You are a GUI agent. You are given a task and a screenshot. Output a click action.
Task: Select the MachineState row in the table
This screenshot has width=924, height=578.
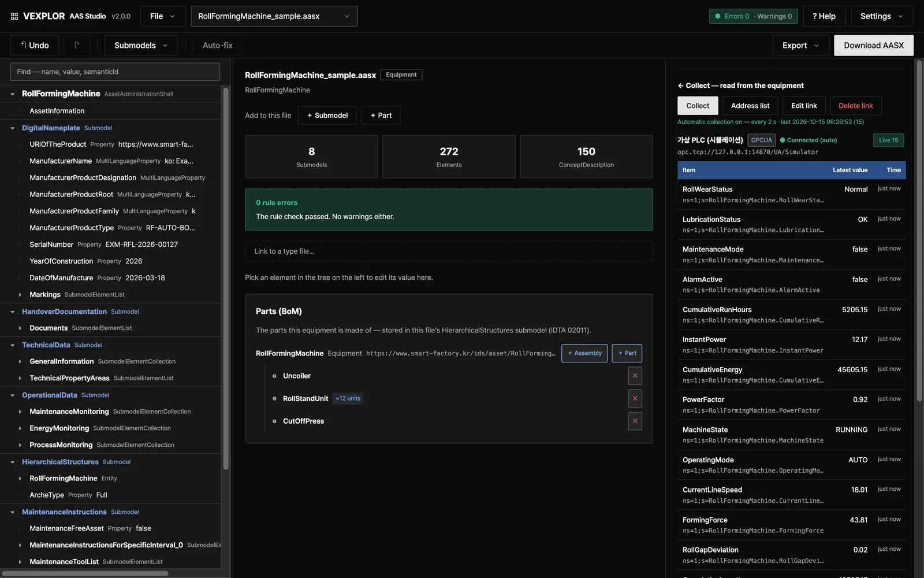click(791, 435)
